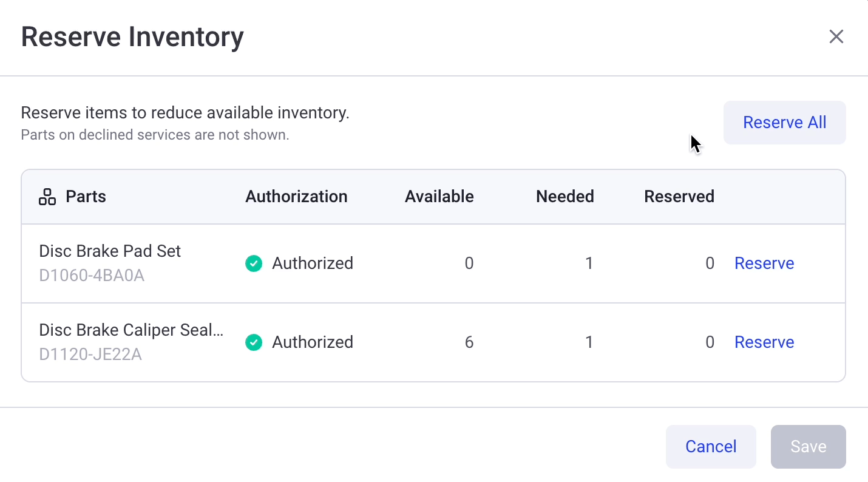Click part number D1120-JE22A
The height and width of the screenshot is (482, 868).
91,354
